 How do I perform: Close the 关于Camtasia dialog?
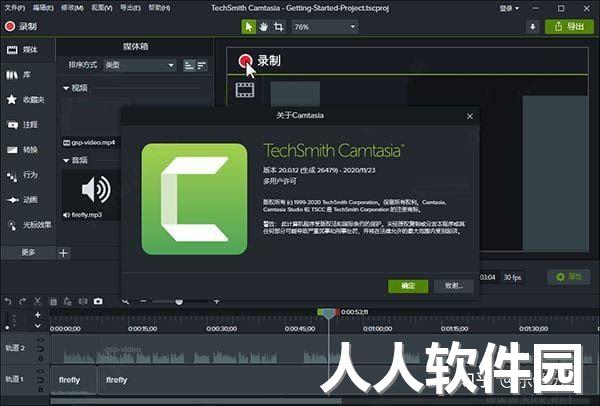(x=470, y=116)
